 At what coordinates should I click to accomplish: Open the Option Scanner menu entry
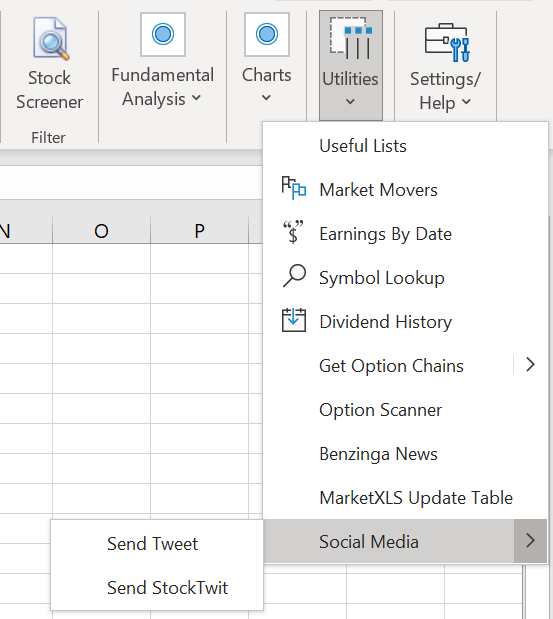405,410
